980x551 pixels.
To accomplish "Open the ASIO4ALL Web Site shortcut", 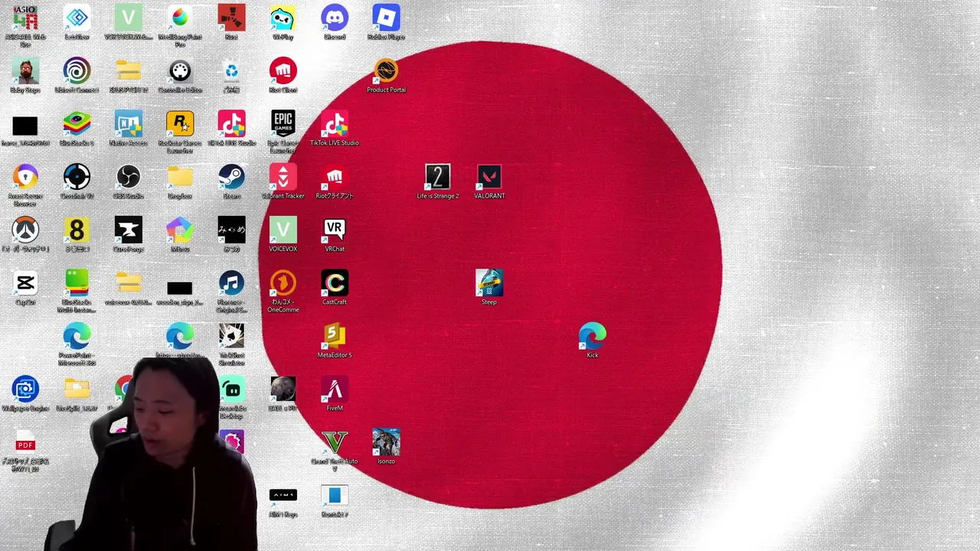I will point(25,18).
